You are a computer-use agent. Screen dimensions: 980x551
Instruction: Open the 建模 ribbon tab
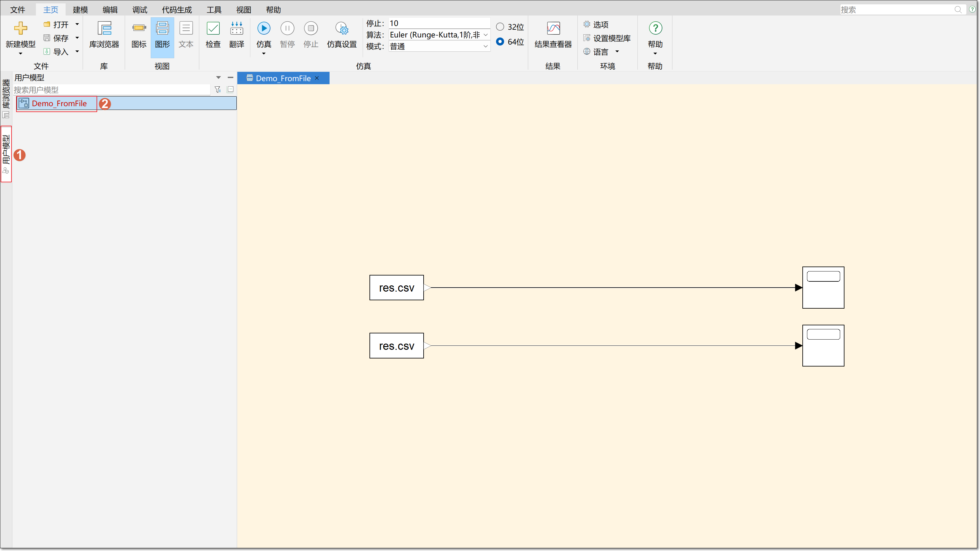click(x=80, y=10)
